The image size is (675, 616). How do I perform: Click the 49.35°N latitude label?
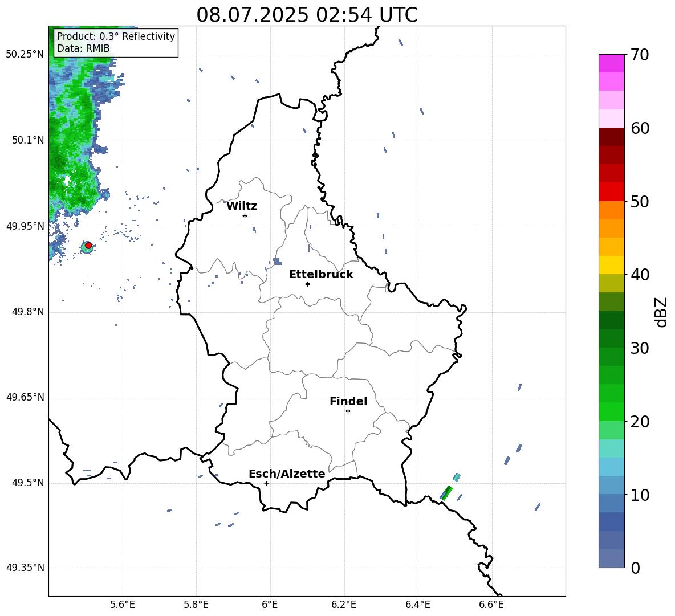(x=25, y=568)
